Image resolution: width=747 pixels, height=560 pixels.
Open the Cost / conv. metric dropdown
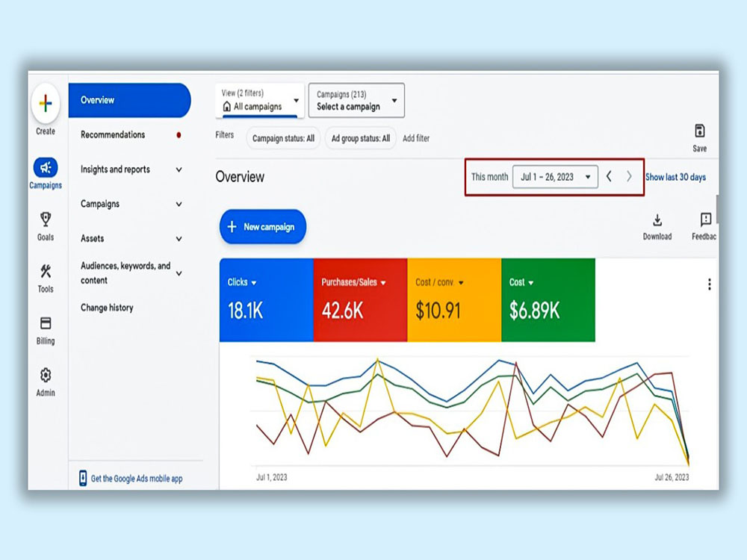438,282
